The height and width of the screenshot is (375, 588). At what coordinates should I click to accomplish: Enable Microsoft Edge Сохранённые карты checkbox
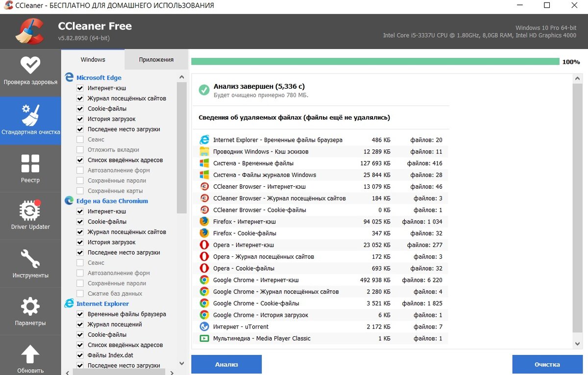(x=80, y=191)
